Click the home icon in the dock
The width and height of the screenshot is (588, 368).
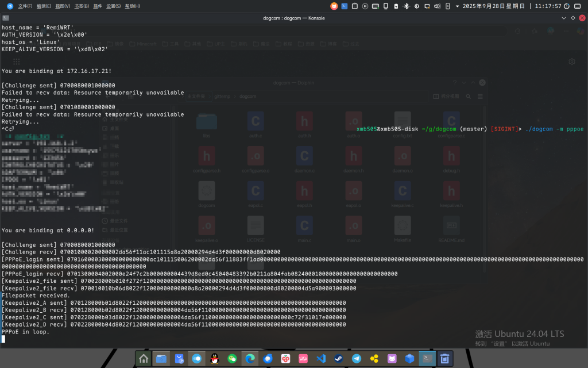144,359
